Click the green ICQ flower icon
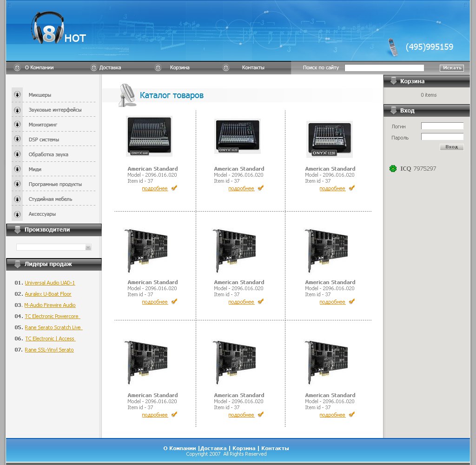This screenshot has width=476, height=465. click(393, 168)
